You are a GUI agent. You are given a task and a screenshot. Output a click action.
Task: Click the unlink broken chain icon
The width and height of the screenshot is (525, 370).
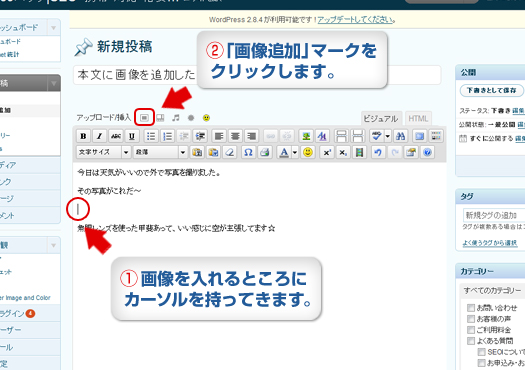(x=287, y=136)
